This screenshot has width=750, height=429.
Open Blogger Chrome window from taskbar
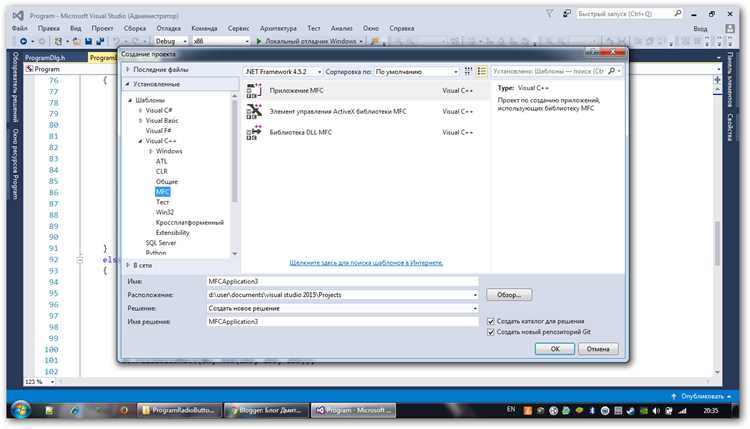[x=266, y=410]
